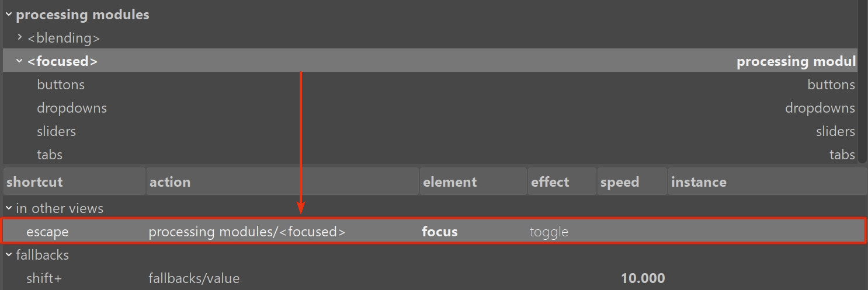Image resolution: width=868 pixels, height=290 pixels.
Task: Click the speed column header
Action: point(631,182)
